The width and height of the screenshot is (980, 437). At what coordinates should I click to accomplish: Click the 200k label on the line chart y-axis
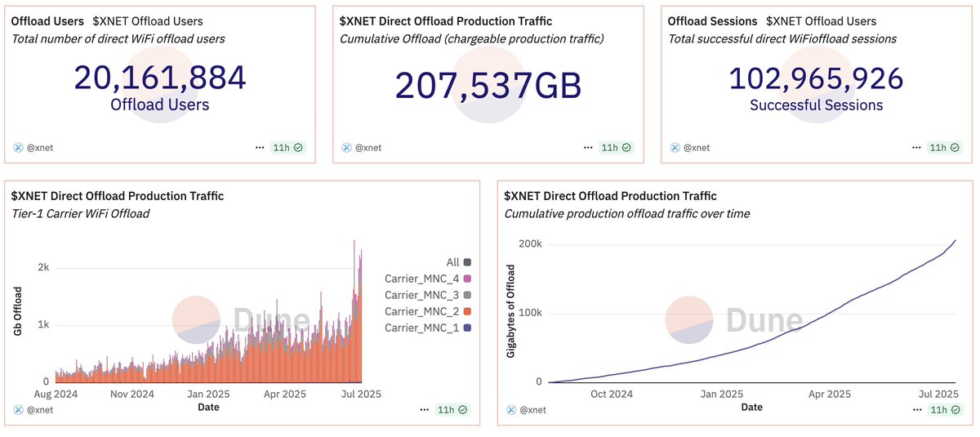[530, 244]
